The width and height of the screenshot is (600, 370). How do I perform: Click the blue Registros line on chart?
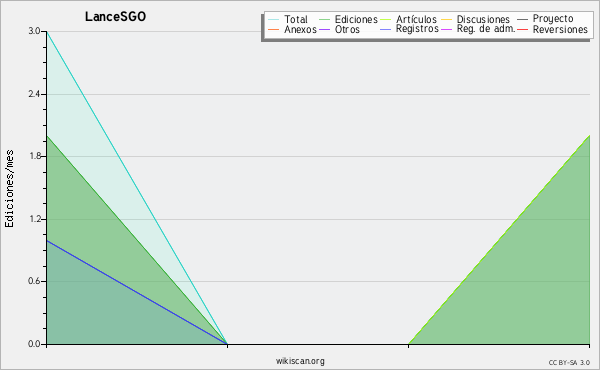[137, 292]
